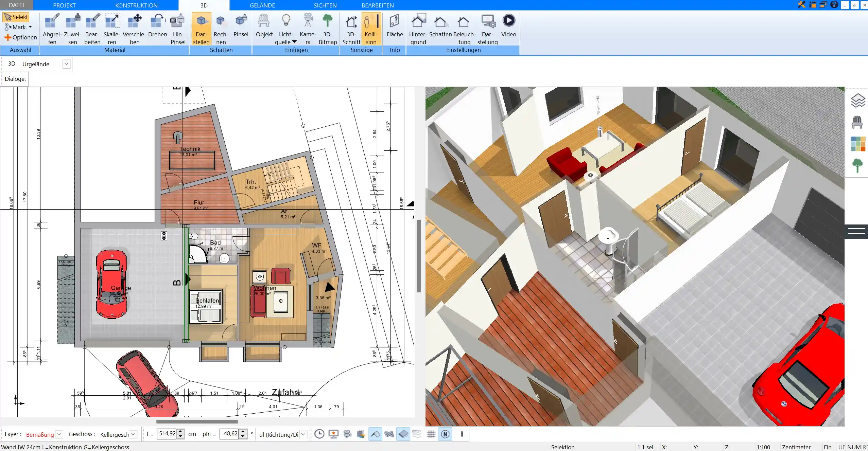Screen dimensions: 868x451
Task: Toggle the grid display icon
Action: pyautogui.click(x=431, y=434)
